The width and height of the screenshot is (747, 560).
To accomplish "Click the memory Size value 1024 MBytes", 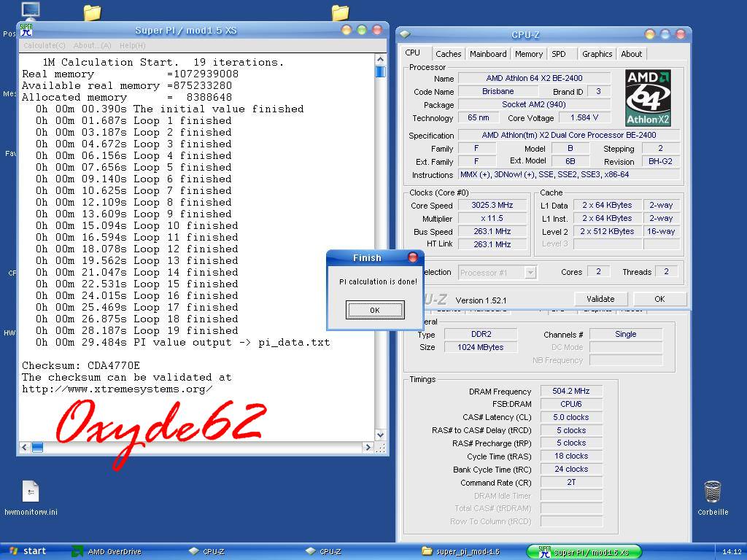I will click(481, 347).
